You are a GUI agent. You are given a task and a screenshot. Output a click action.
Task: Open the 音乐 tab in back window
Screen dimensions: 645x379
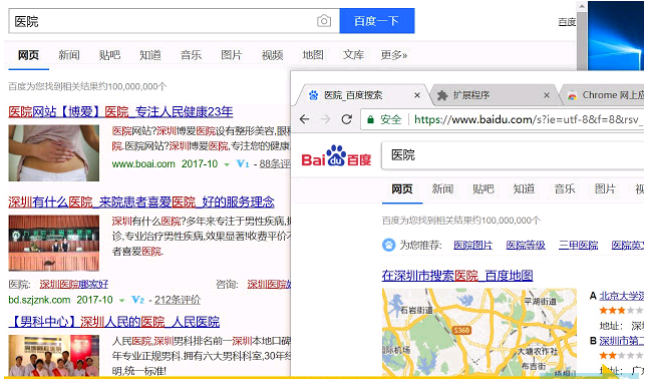[191, 55]
